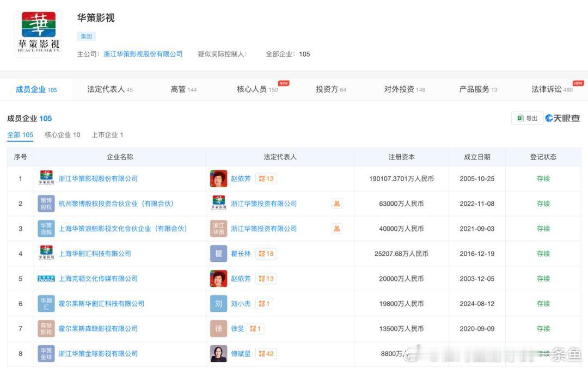588x368 pixels.
Task: Click 浙江华策投资有限公司 logo in row 2
Action: pos(219,203)
